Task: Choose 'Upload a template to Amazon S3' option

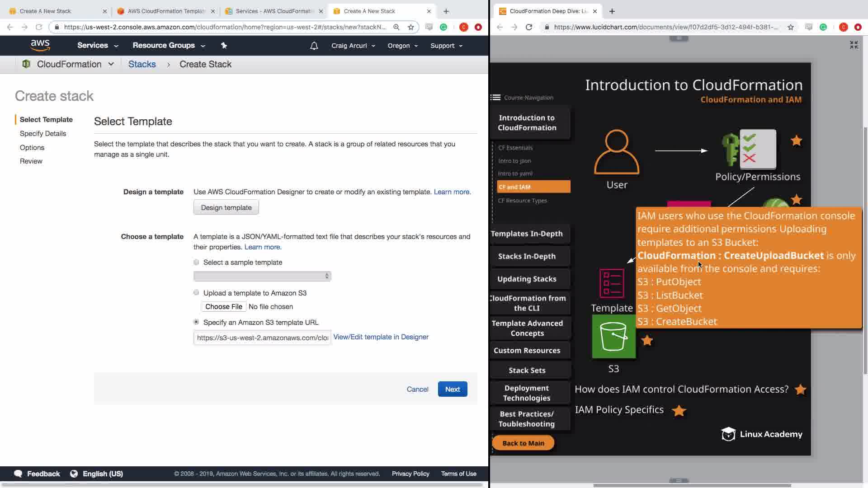Action: pyautogui.click(x=196, y=293)
